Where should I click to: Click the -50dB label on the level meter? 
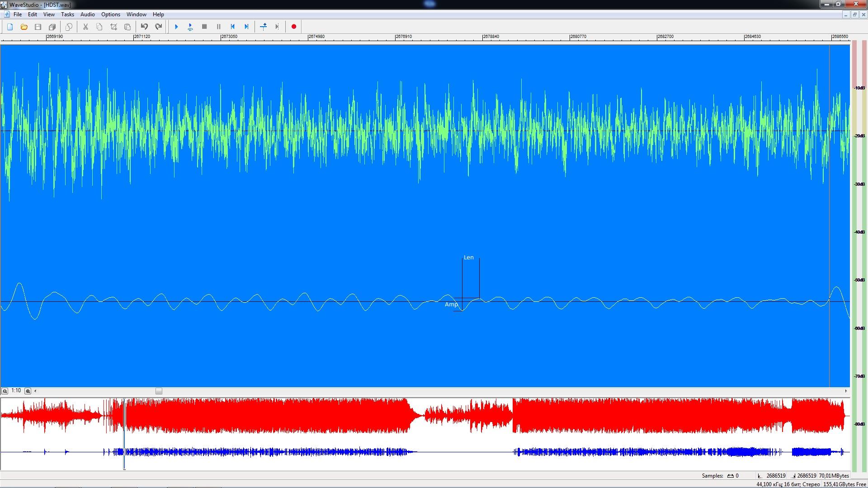(x=859, y=281)
